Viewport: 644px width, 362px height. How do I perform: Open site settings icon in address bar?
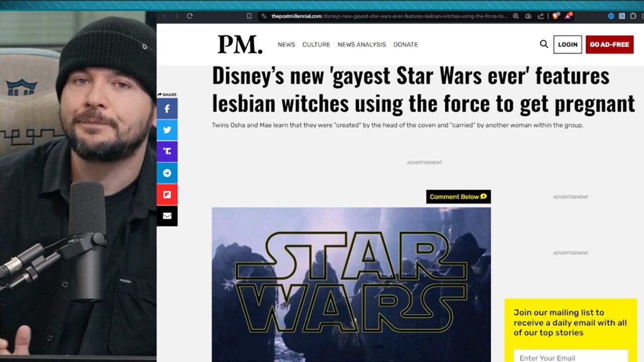(x=264, y=16)
